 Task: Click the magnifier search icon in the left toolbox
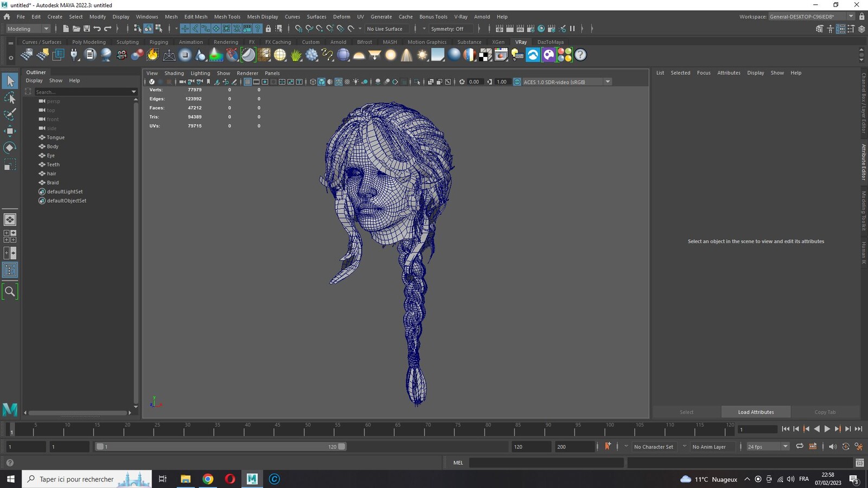(x=10, y=291)
